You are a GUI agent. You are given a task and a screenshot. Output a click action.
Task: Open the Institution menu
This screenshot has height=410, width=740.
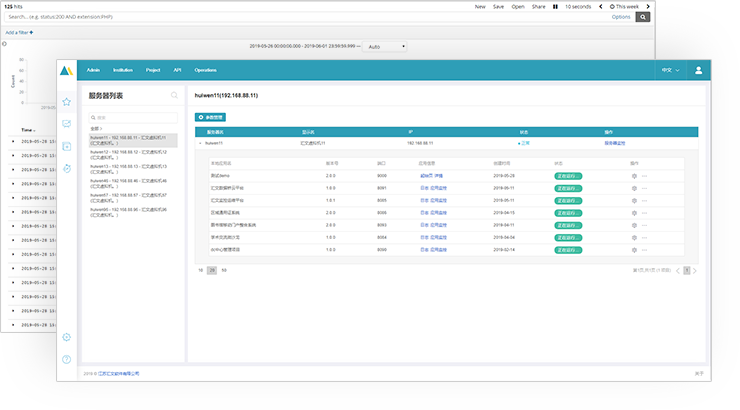tap(123, 71)
